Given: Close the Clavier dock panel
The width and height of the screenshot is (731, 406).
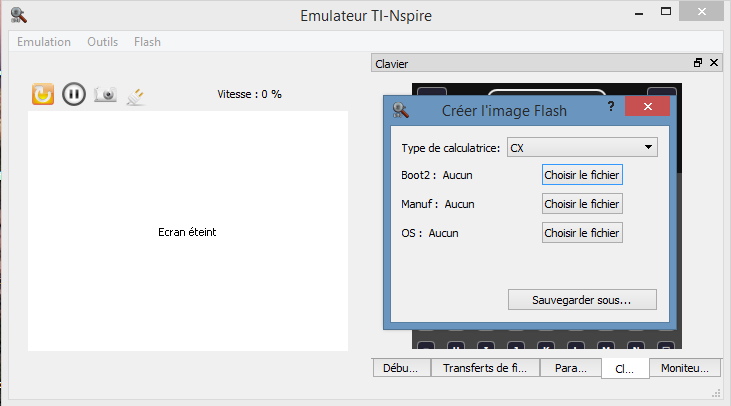Looking at the screenshot, I should coord(714,62).
